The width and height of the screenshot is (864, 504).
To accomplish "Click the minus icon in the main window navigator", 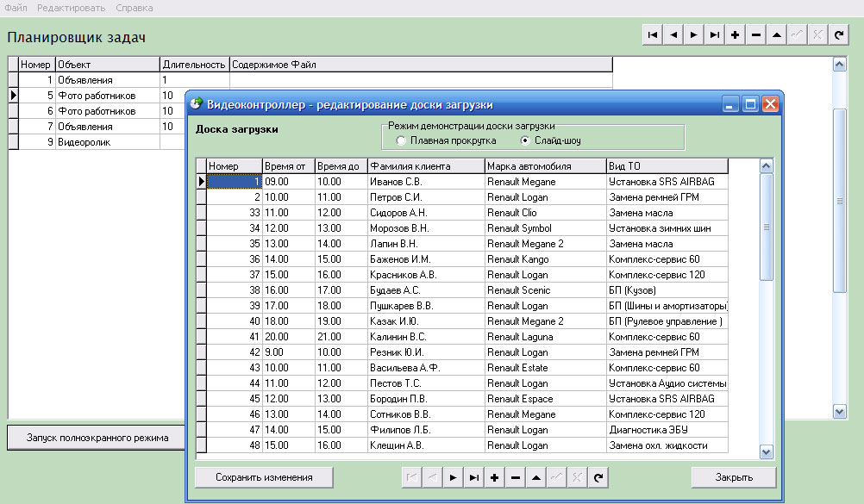I will tap(756, 35).
